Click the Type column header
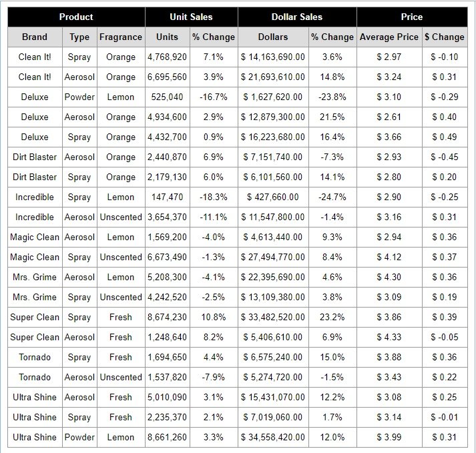This screenshot has width=476, height=453. [79, 37]
